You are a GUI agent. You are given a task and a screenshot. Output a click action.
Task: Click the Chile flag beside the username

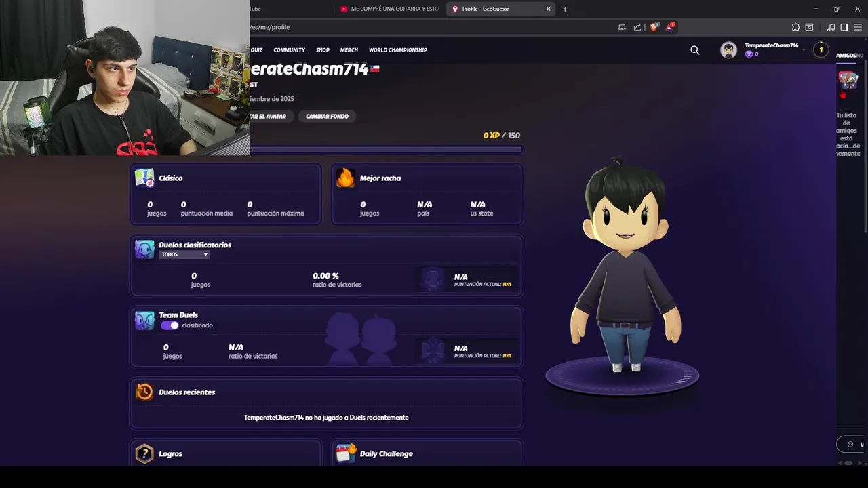click(x=375, y=68)
